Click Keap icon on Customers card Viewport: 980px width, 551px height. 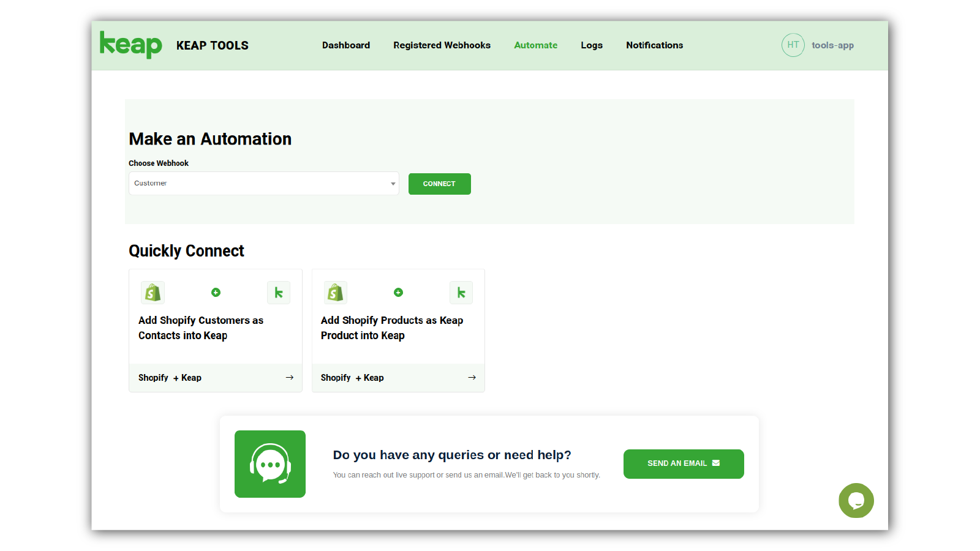279,293
